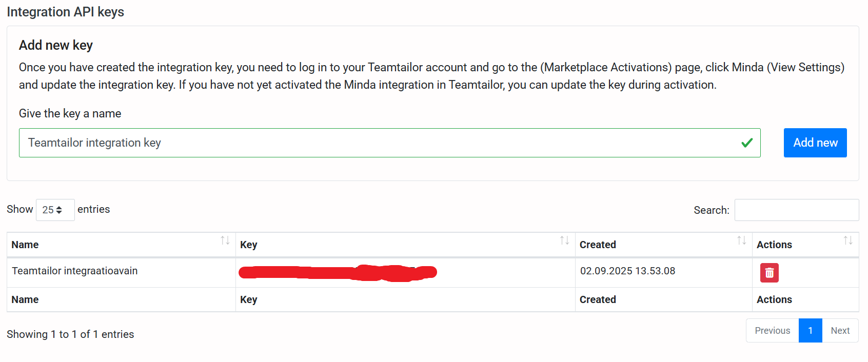Screen dimensions: 868x362
Task: Click the Created label in table footer row
Action: point(598,299)
